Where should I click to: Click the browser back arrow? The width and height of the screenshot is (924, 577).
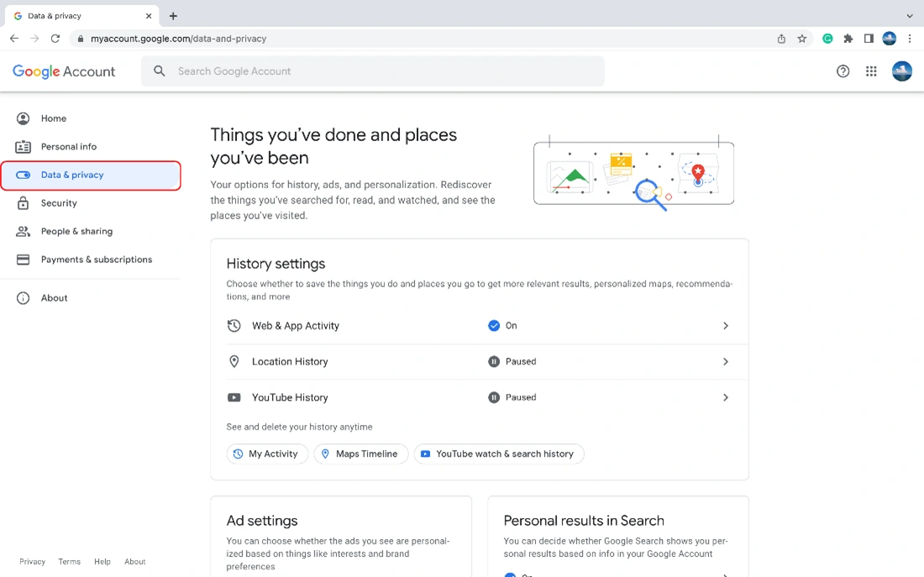(x=14, y=39)
